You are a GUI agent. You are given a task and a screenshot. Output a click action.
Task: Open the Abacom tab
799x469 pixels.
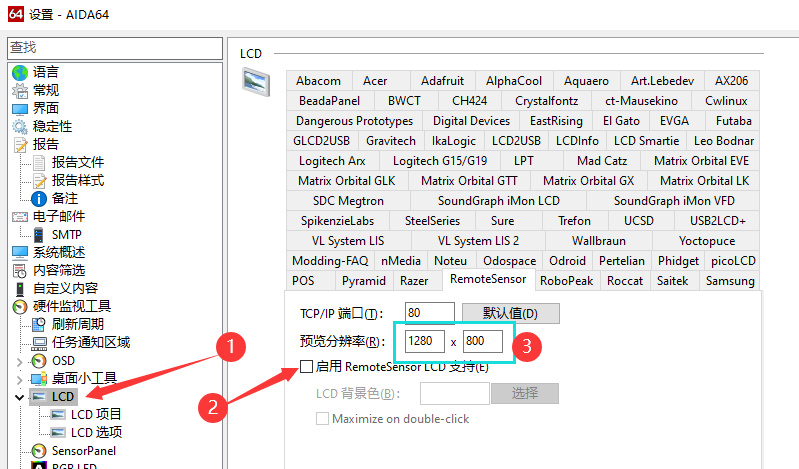tap(318, 81)
